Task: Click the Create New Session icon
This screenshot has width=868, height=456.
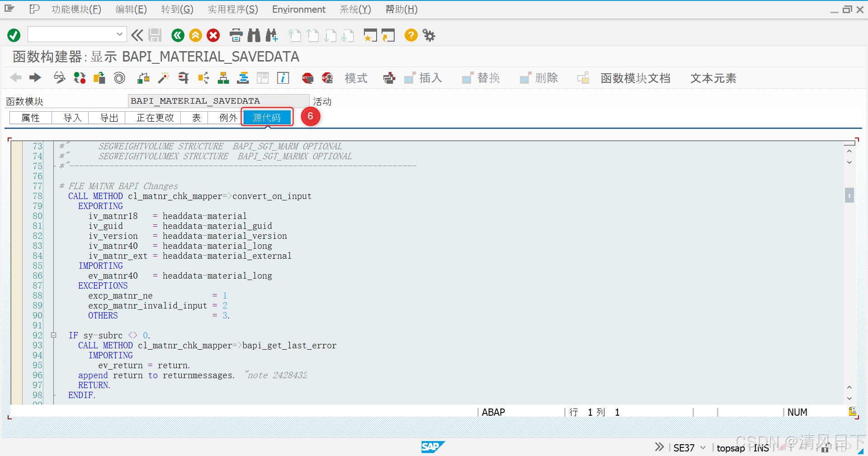Action: click(x=370, y=35)
